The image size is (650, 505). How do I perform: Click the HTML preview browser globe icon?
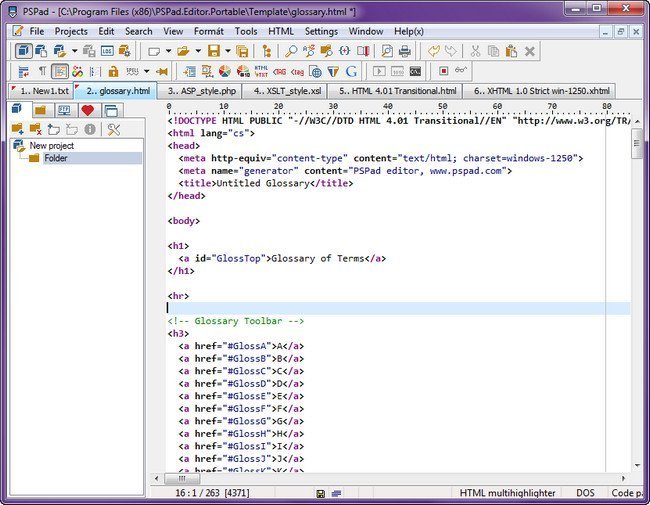tap(315, 71)
